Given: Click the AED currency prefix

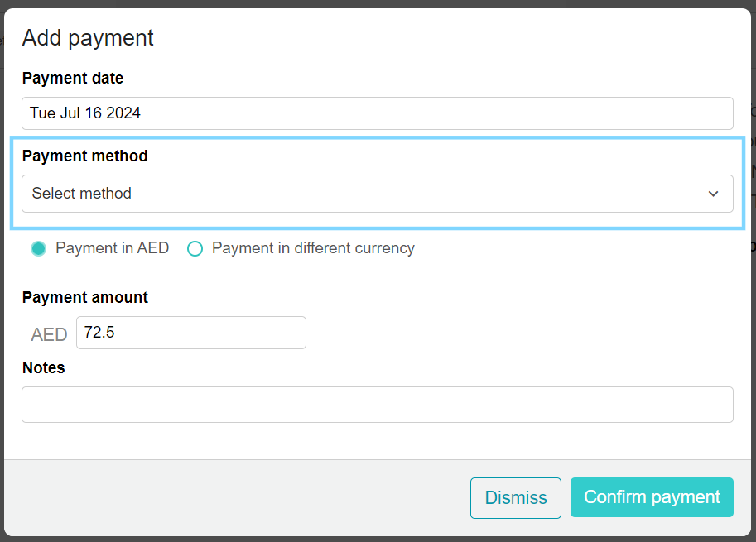Looking at the screenshot, I should click(x=49, y=334).
